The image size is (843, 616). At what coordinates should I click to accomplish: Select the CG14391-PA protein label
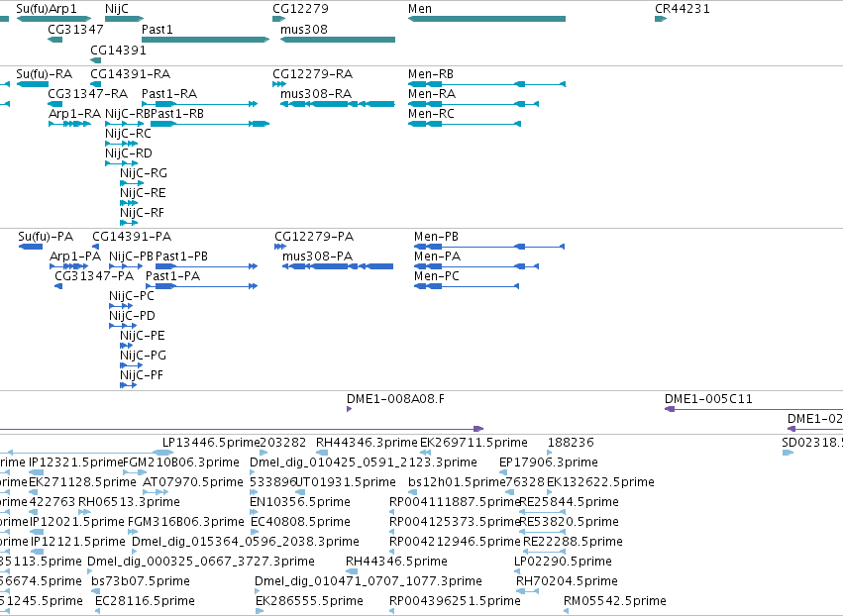click(132, 237)
